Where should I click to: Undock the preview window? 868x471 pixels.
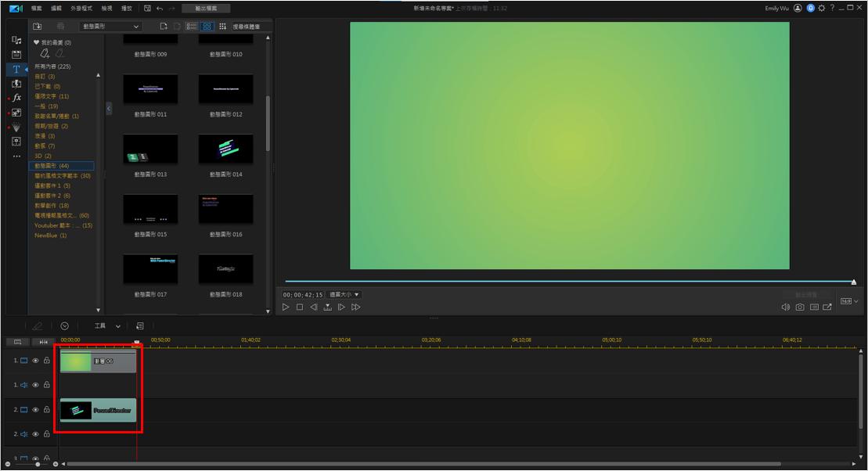[827, 307]
